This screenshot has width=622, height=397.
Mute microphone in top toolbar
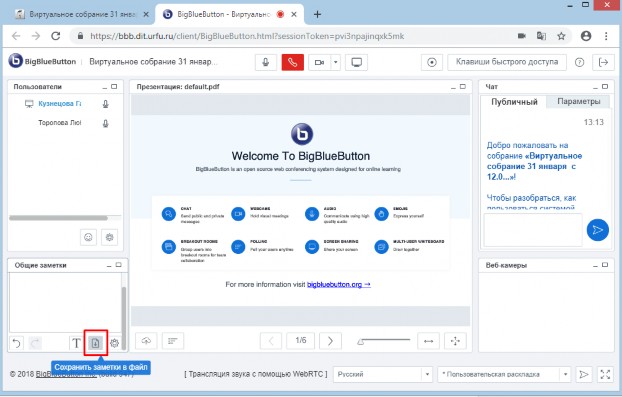pos(266,62)
